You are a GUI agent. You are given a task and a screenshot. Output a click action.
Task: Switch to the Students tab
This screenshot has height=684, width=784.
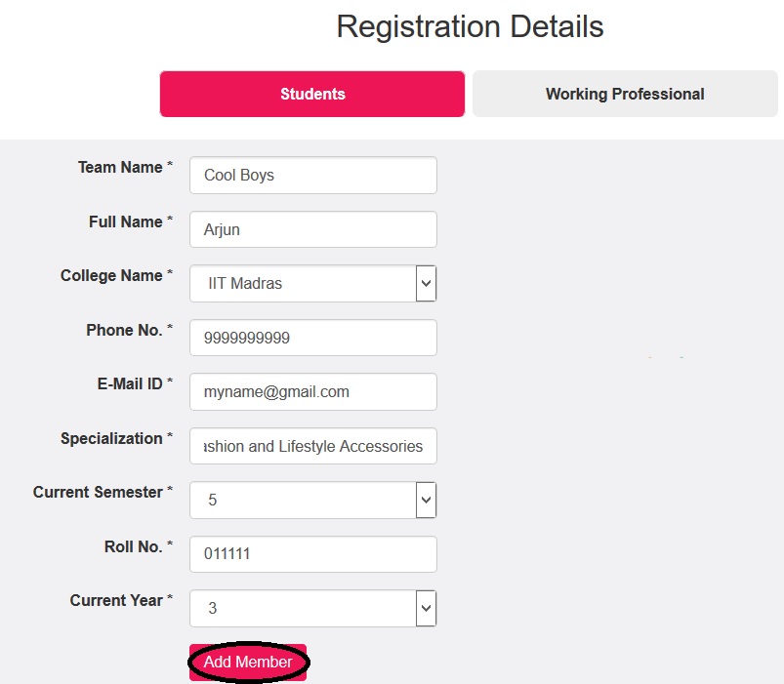click(312, 94)
